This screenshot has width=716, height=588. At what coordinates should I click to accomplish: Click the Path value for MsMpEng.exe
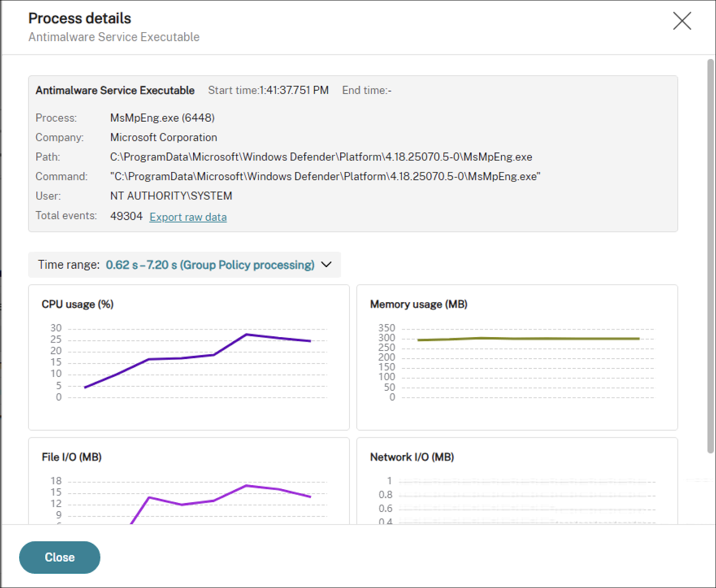pyautogui.click(x=321, y=157)
